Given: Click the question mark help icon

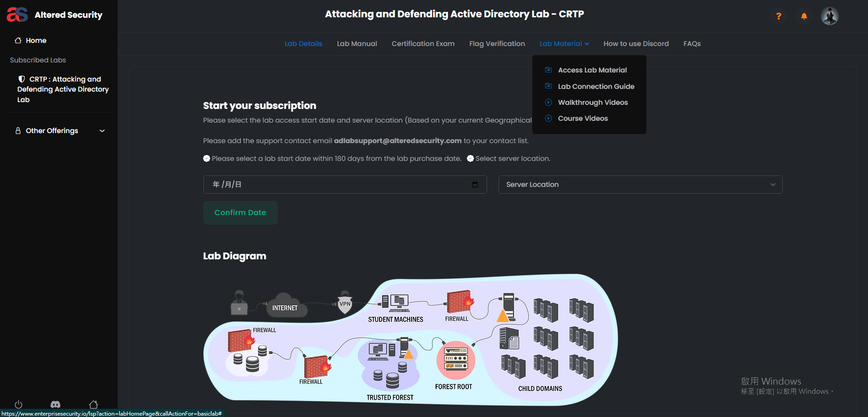Looking at the screenshot, I should pyautogui.click(x=779, y=16).
